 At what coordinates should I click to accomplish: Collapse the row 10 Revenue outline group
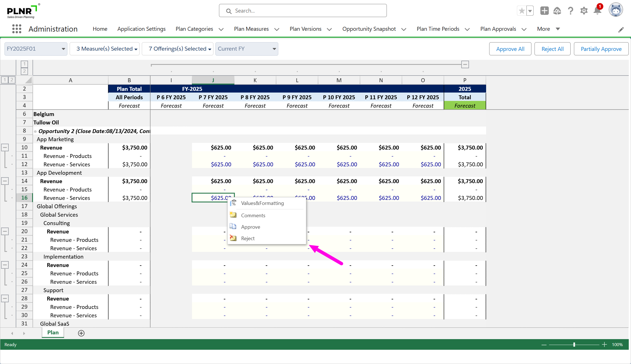[5, 147]
